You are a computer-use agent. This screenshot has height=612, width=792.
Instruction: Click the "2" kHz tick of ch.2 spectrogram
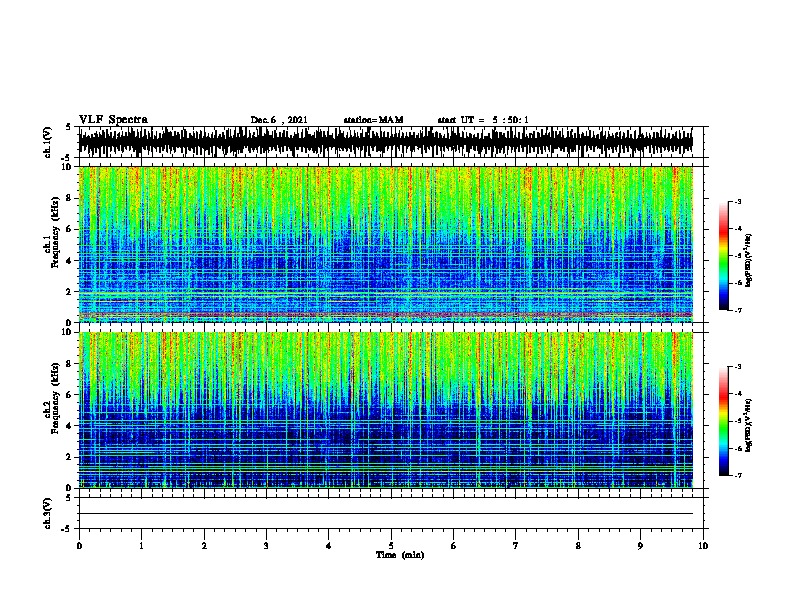coord(70,456)
